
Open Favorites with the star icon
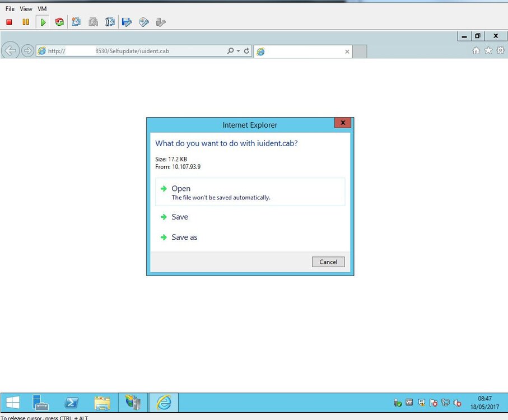click(x=488, y=50)
